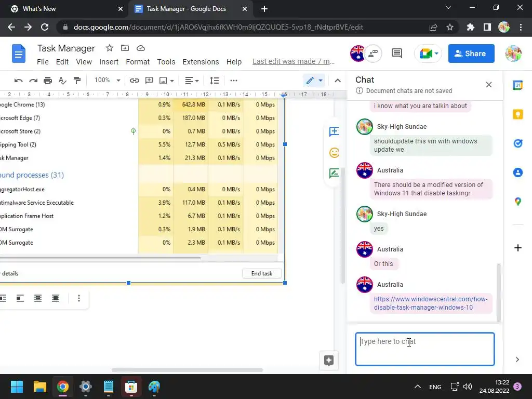Focus the Type here to chat field
This screenshot has width=532, height=399.
[424, 349]
